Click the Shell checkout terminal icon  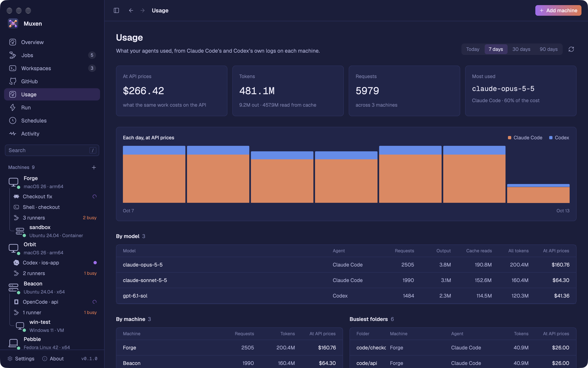[16, 207]
